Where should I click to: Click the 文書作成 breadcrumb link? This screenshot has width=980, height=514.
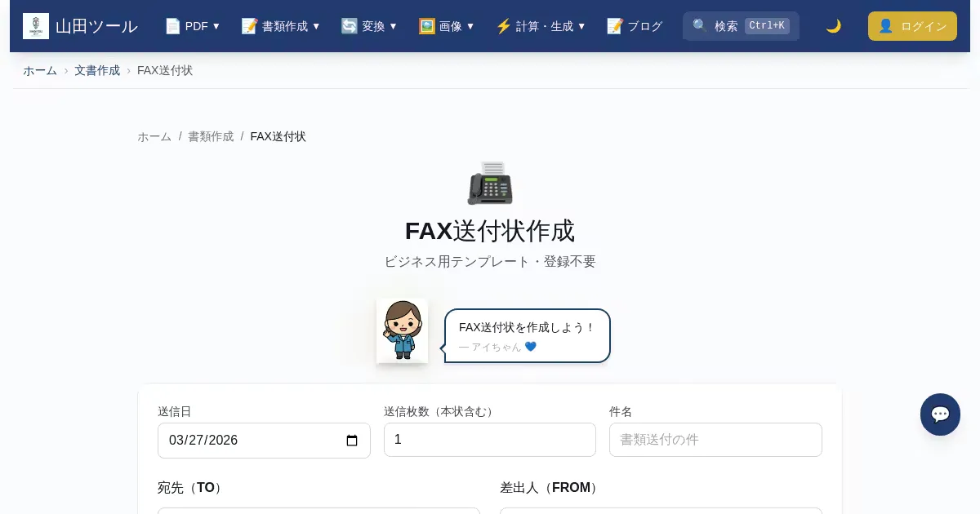(x=97, y=70)
